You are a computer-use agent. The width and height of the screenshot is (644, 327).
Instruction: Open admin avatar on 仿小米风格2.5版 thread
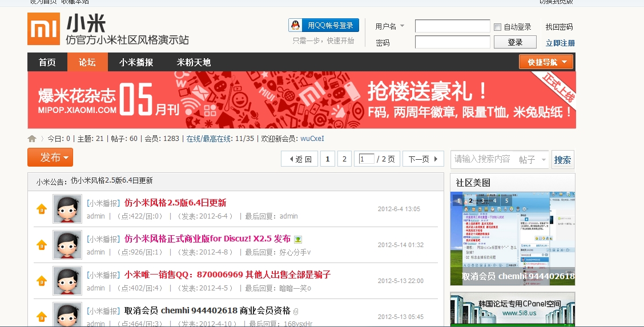pos(67,209)
